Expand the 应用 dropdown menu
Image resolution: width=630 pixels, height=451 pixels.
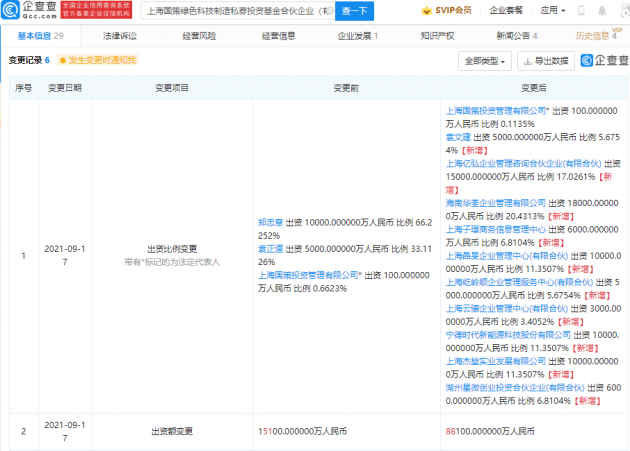point(553,10)
